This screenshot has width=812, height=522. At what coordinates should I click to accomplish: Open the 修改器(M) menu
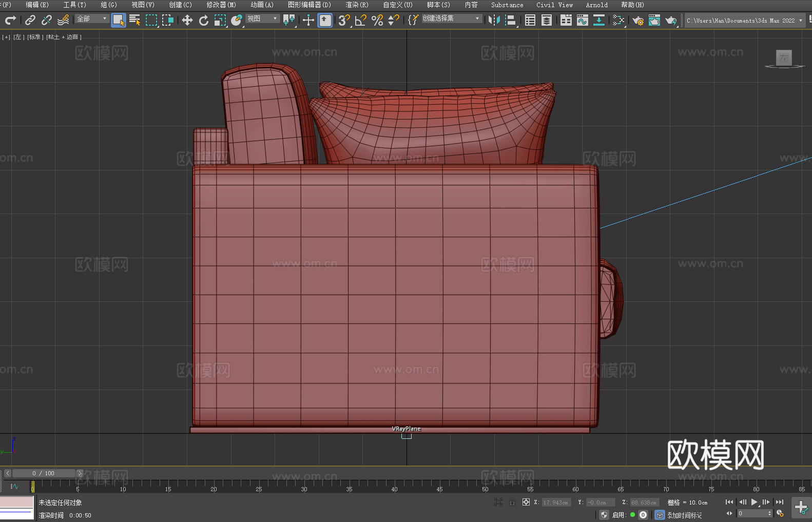click(x=221, y=5)
